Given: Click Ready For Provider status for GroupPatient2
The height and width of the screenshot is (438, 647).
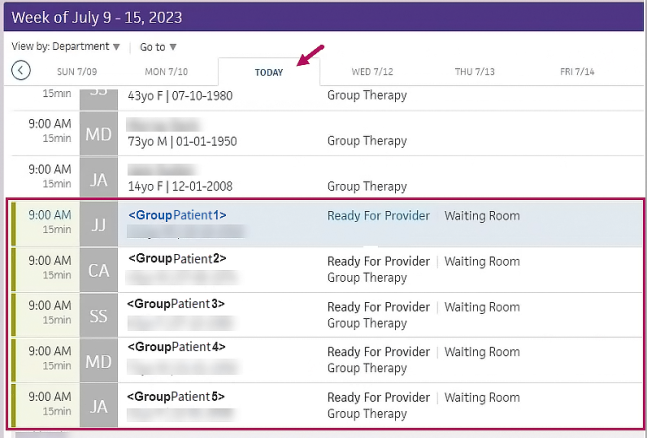Looking at the screenshot, I should 378,262.
